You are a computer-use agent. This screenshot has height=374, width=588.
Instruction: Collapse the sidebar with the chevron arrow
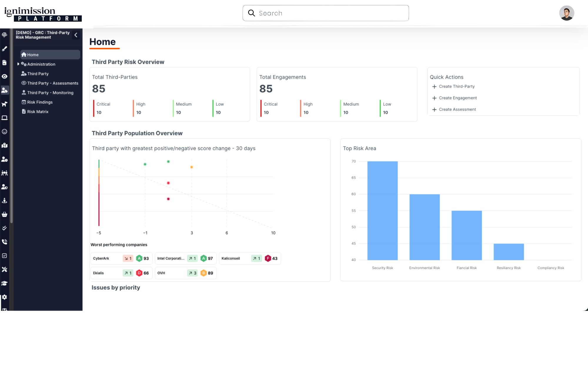point(76,35)
